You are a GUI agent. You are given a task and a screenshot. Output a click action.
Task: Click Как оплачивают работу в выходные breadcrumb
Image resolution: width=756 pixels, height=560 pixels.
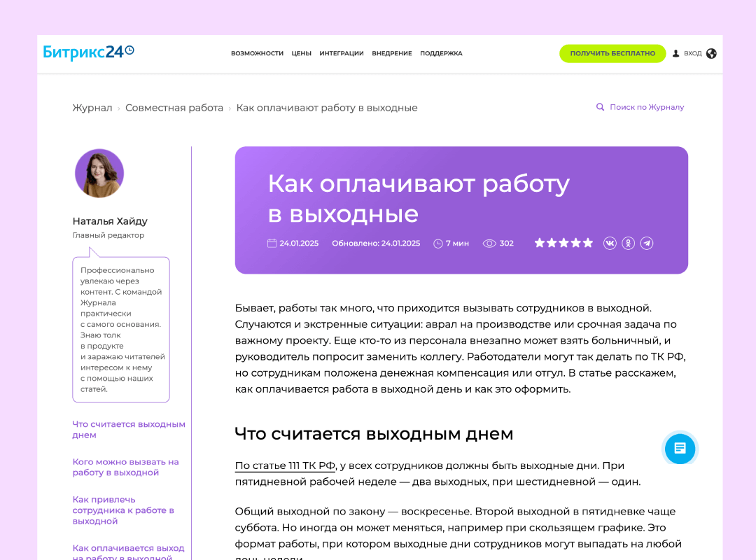click(327, 108)
